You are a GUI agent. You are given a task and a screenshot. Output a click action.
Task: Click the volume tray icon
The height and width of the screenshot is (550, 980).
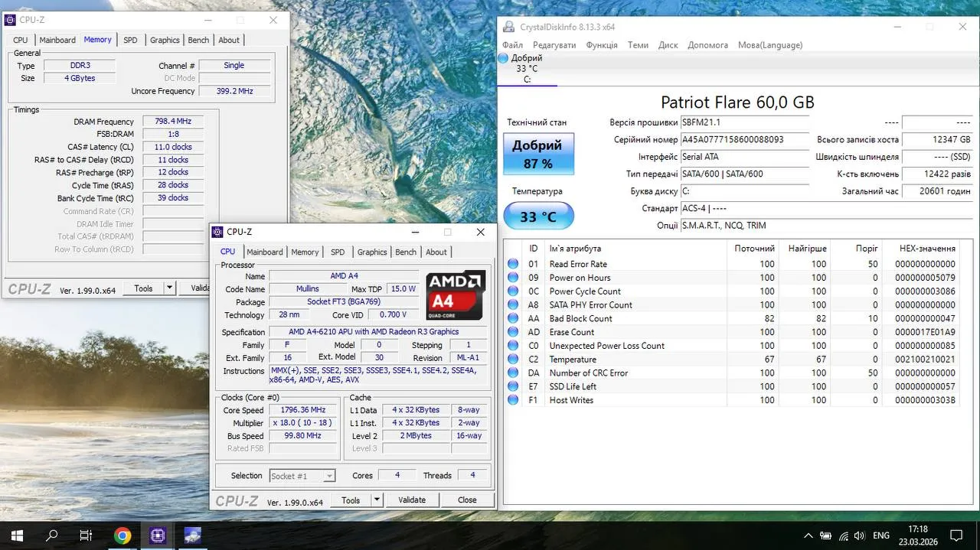(861, 535)
